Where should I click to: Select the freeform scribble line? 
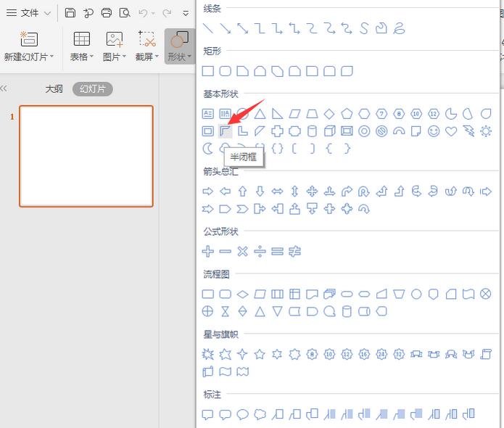pyautogui.click(x=399, y=28)
